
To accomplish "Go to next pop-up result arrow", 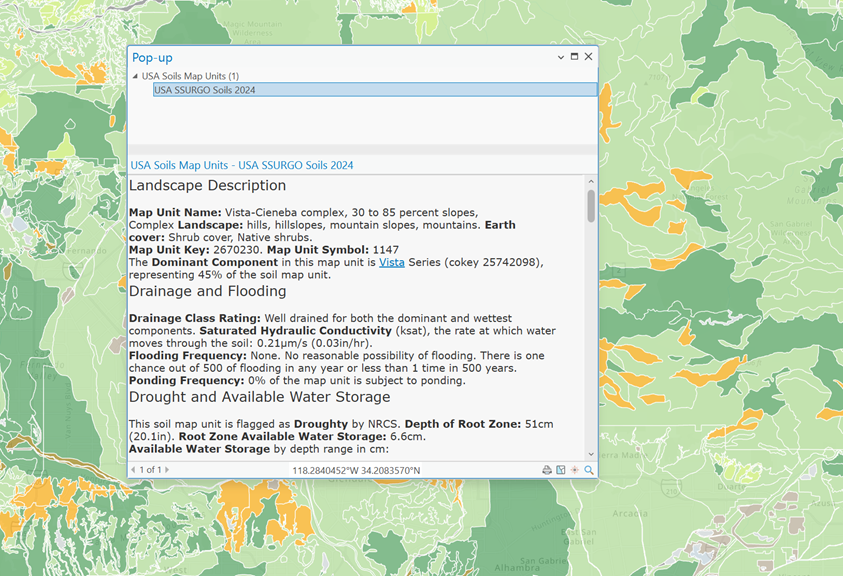I will click(167, 470).
